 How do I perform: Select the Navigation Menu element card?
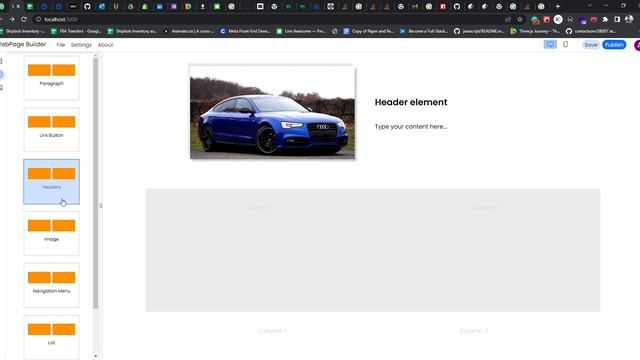tap(51, 285)
